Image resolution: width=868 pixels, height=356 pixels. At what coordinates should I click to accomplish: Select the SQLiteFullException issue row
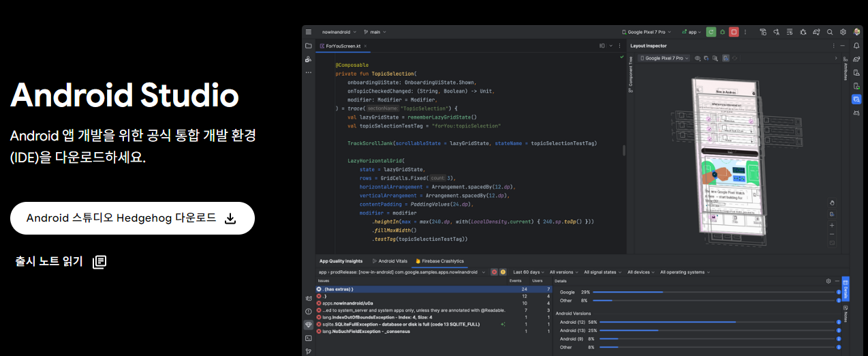click(x=433, y=324)
